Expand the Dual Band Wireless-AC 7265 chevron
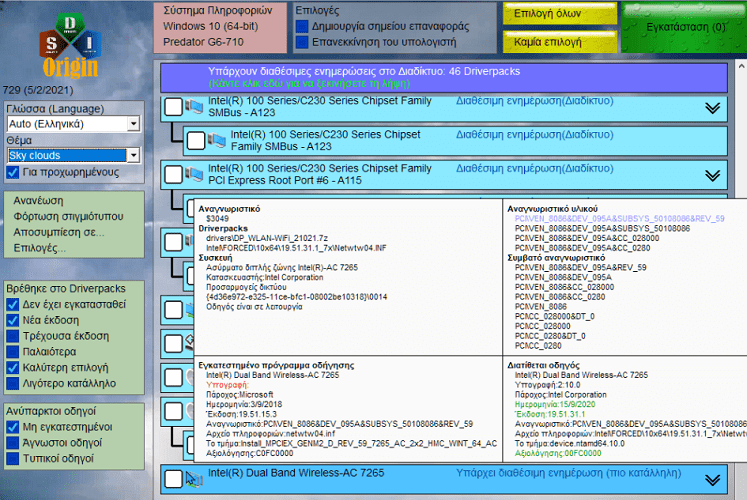This screenshot has width=747, height=500. tap(712, 480)
